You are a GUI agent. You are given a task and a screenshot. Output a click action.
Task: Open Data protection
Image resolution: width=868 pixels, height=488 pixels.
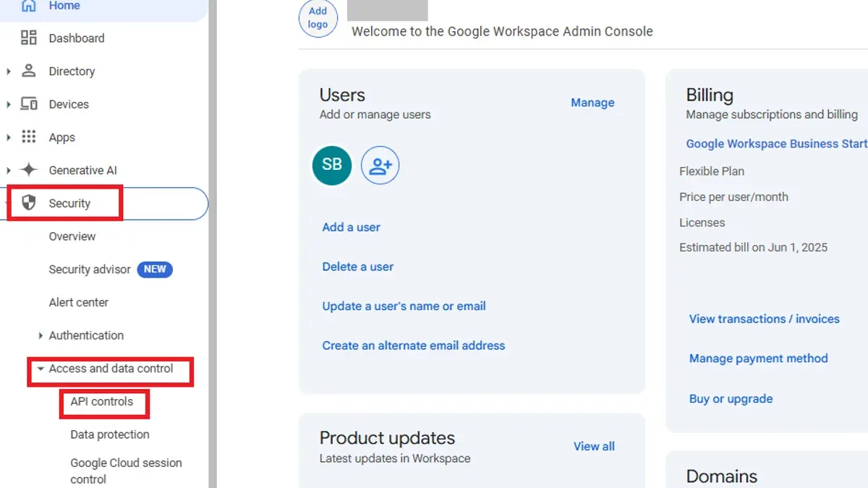tap(110, 435)
